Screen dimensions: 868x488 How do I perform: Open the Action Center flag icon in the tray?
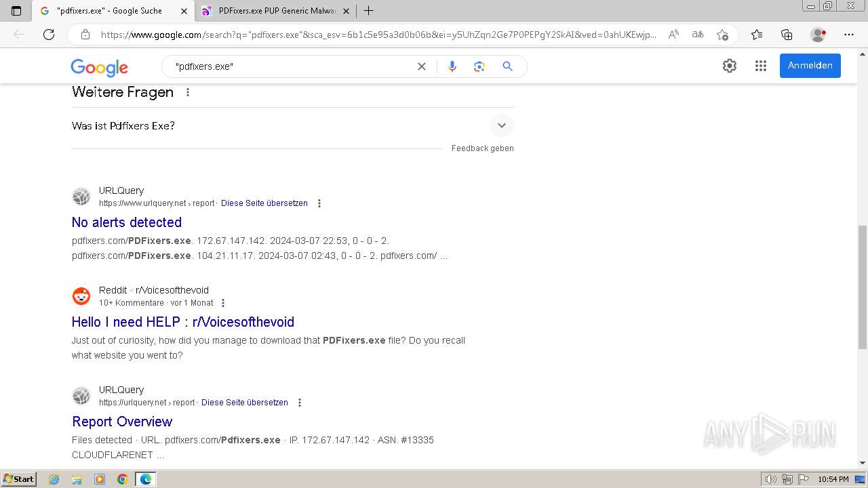click(x=802, y=479)
